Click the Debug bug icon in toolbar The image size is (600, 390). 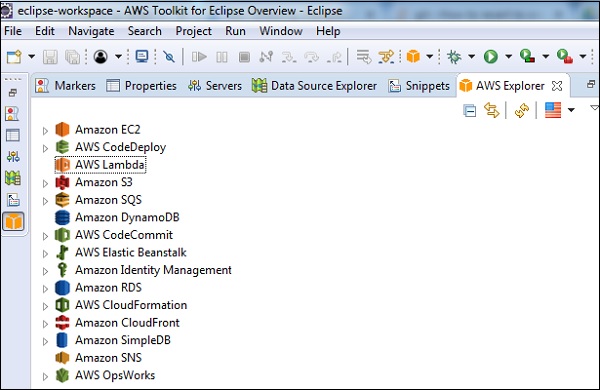point(454,57)
